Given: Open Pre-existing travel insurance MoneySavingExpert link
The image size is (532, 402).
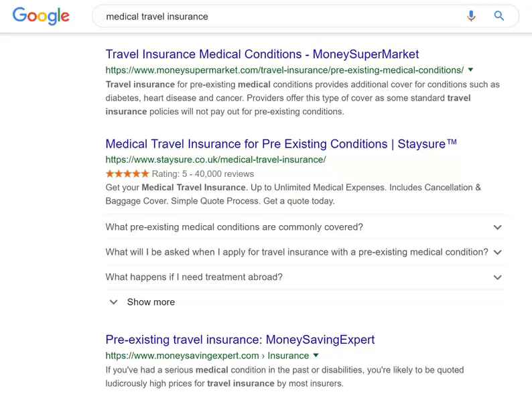Looking at the screenshot, I should pos(240,340).
